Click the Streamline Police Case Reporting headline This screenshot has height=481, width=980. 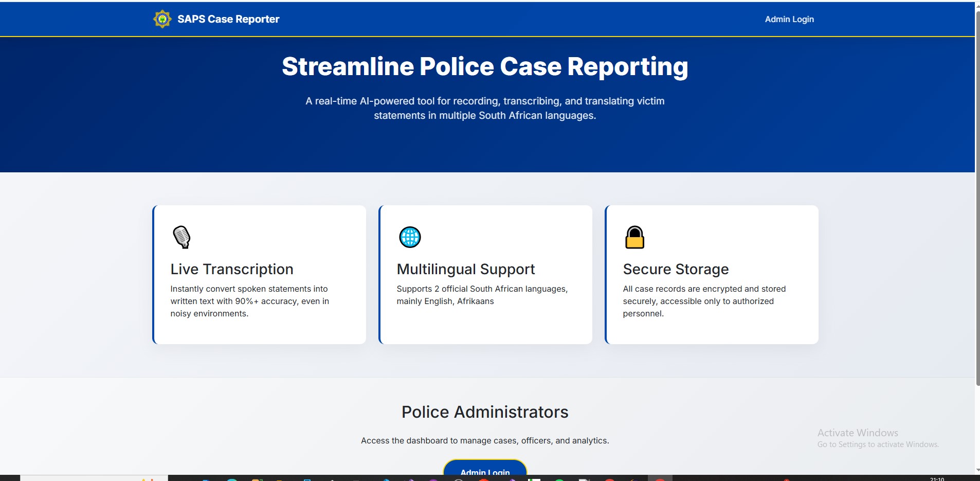pos(484,67)
